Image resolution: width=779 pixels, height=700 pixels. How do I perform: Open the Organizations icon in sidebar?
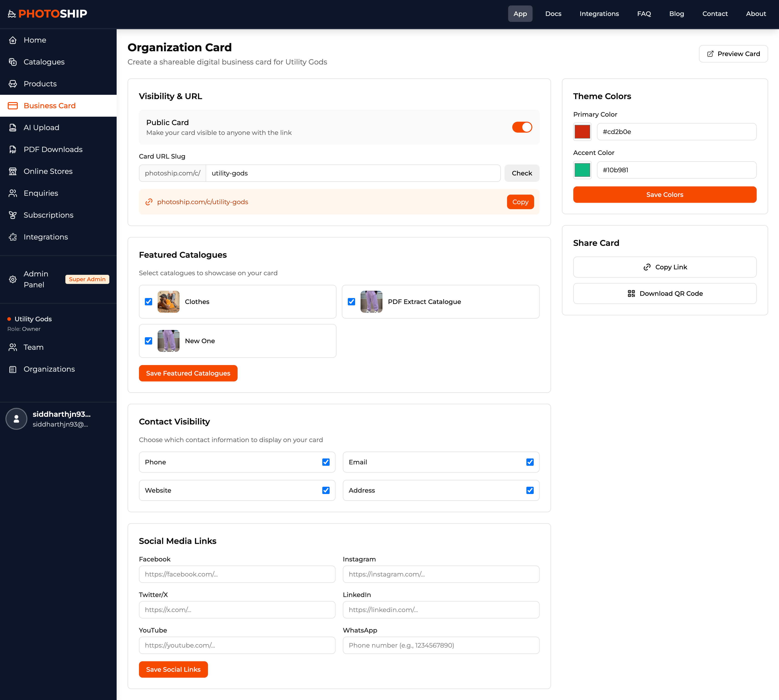13,369
